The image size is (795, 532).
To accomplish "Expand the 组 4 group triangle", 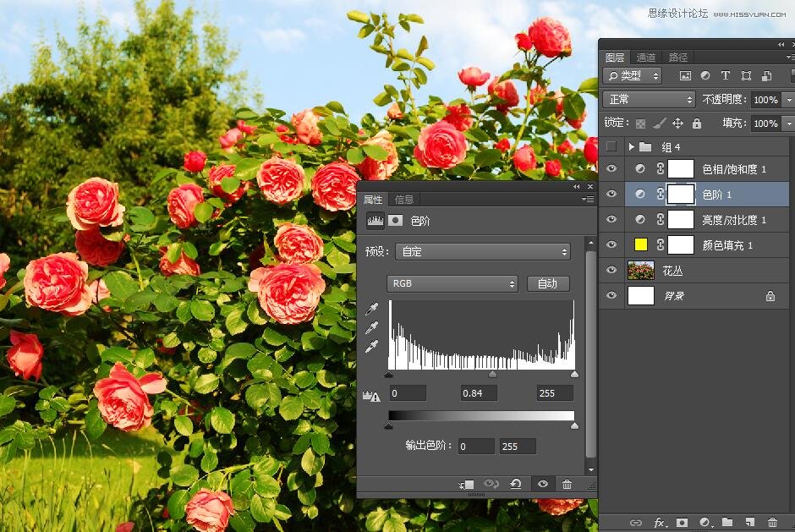I will coord(631,146).
